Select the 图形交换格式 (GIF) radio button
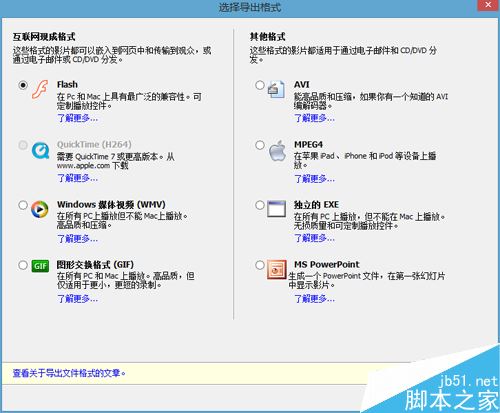Image resolution: width=500 pixels, height=413 pixels. pyautogui.click(x=23, y=265)
